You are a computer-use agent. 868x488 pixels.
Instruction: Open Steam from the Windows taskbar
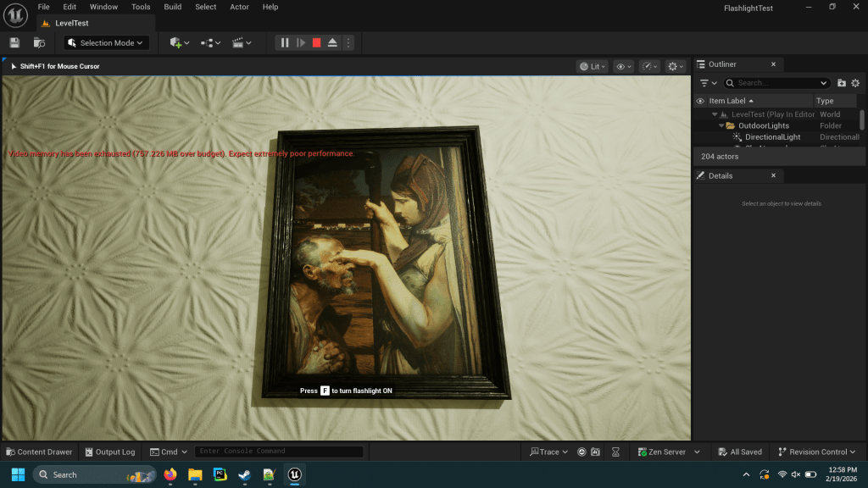(244, 474)
